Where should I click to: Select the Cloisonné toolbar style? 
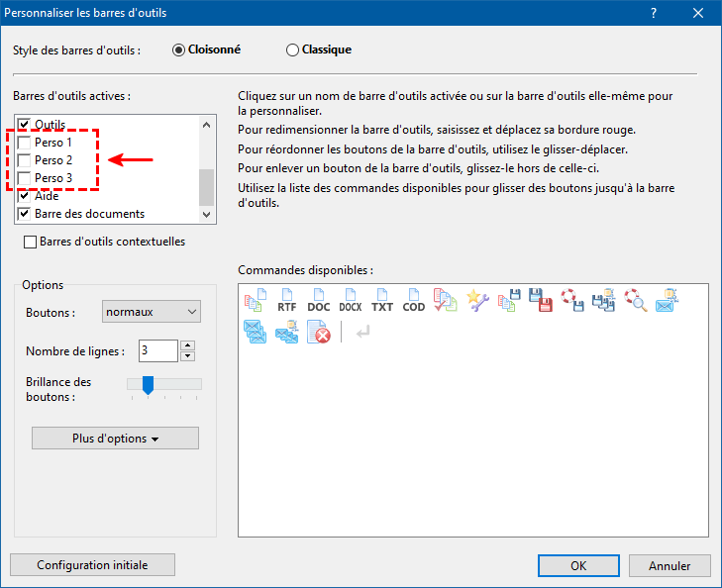(179, 49)
